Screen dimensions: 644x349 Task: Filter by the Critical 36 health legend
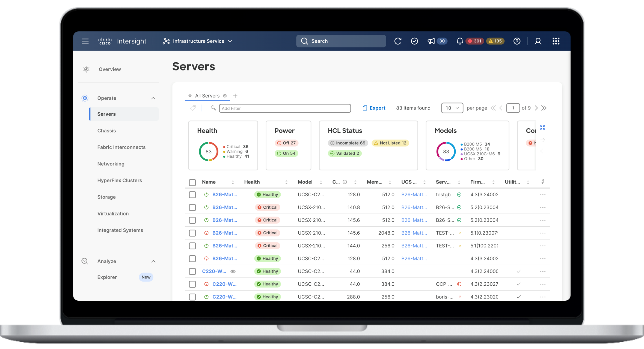(236, 147)
